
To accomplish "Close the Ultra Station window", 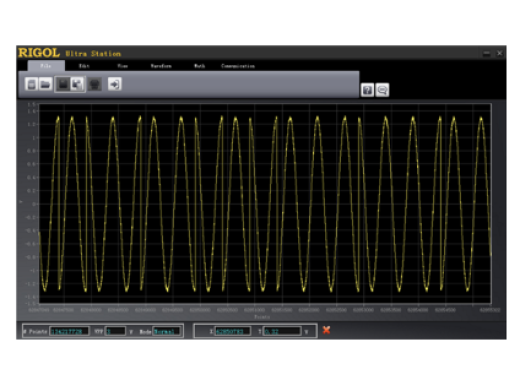I will point(499,53).
